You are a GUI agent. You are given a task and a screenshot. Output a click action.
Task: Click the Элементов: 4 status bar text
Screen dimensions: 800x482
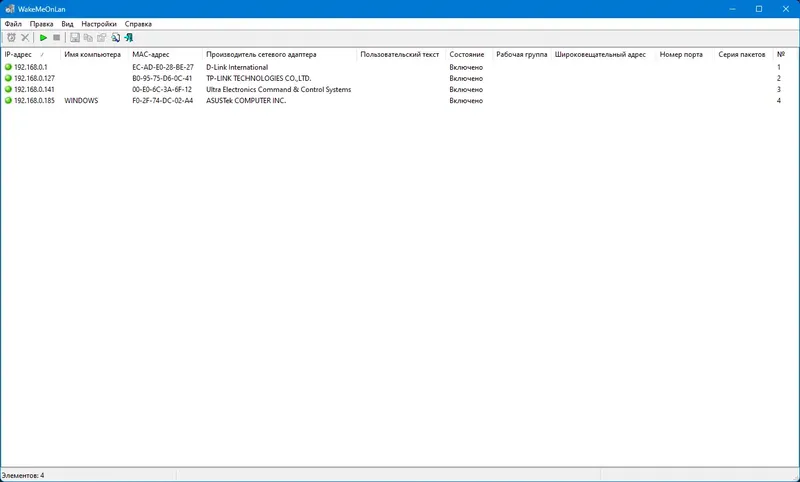pos(23,475)
